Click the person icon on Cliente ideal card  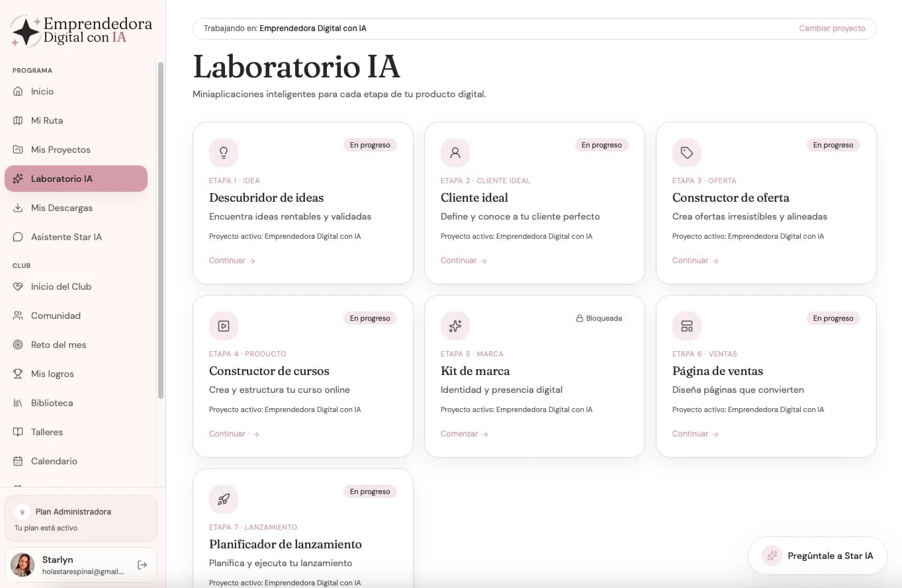click(x=455, y=153)
